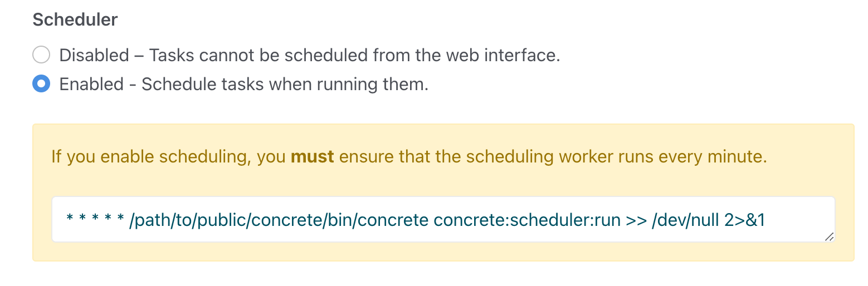Place cursor on the cron asterisks
This screenshot has height=286, width=868.
[x=95, y=221]
